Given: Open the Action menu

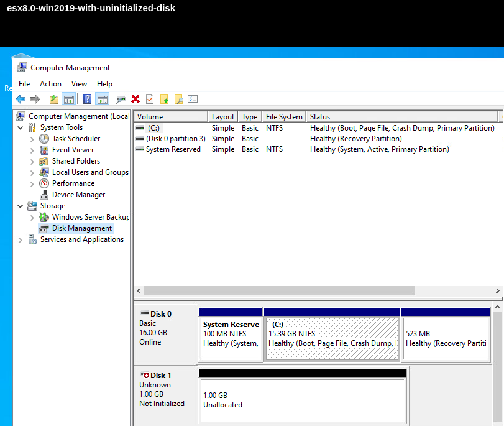Looking at the screenshot, I should coord(50,84).
